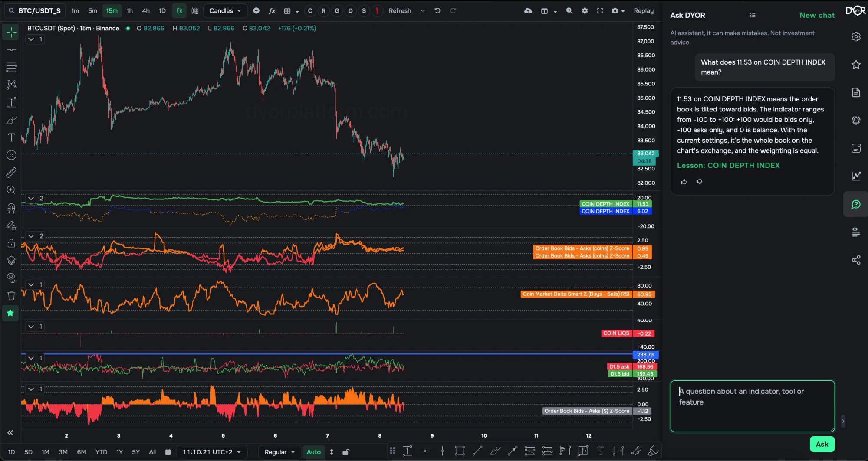The width and height of the screenshot is (868, 461).
Task: Collapse the COIN DEPTH INDEX pane chevron
Action: point(31,198)
